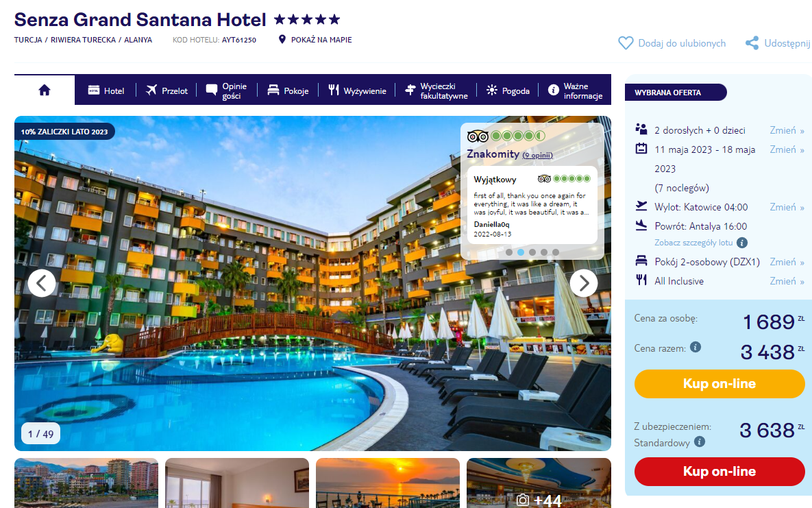Click the home icon tab
Image resolution: width=812 pixels, height=508 pixels.
pos(45,90)
